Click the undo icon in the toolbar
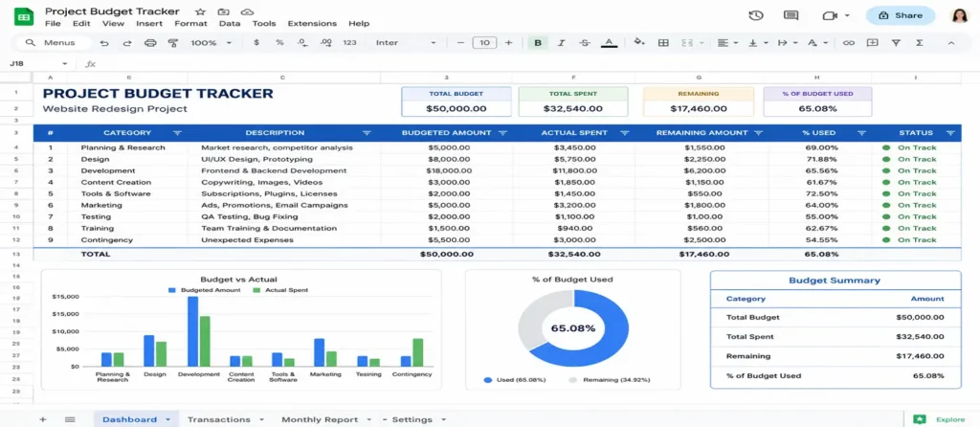Image resolution: width=980 pixels, height=427 pixels. coord(104,43)
